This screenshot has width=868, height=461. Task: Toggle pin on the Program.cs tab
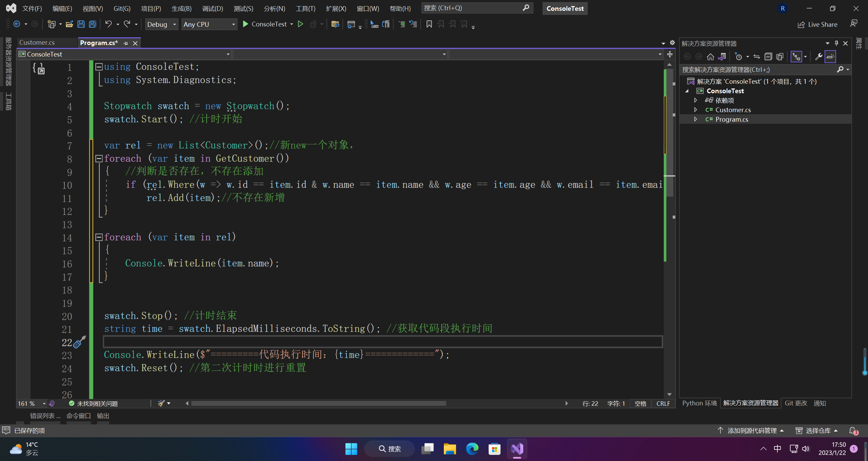126,43
